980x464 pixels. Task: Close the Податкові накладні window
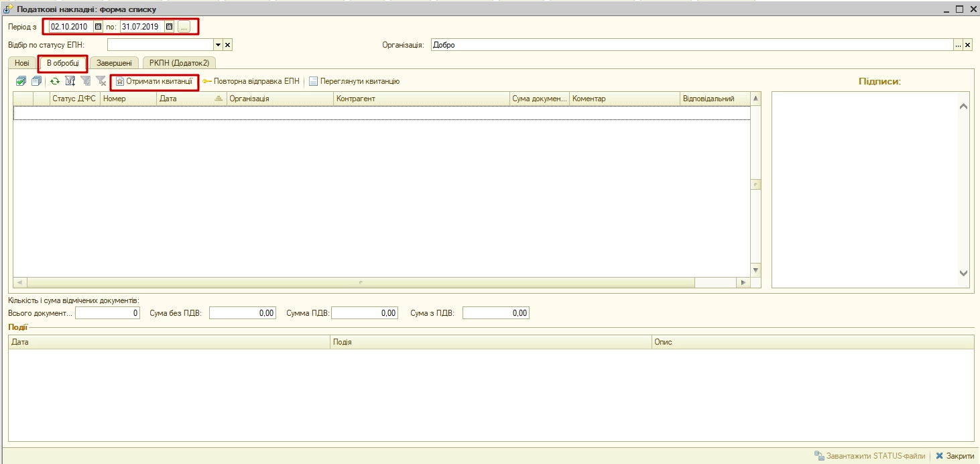[x=973, y=9]
